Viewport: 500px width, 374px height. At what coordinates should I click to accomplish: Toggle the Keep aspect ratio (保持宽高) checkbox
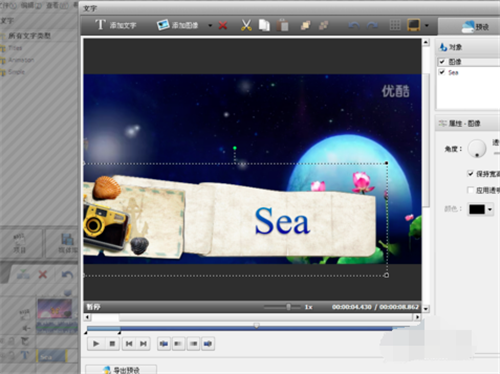click(x=470, y=173)
